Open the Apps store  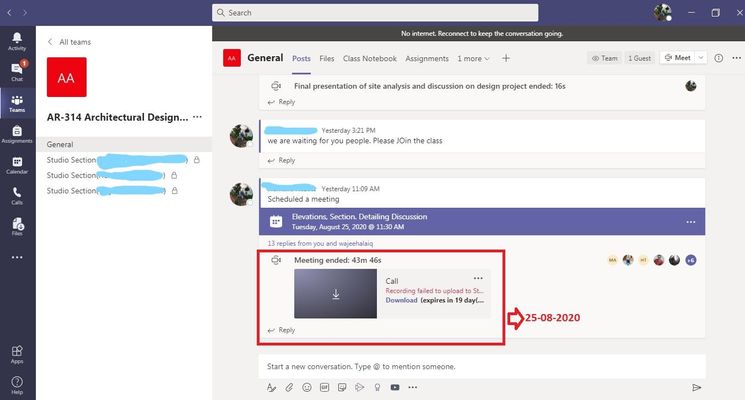[x=17, y=354]
